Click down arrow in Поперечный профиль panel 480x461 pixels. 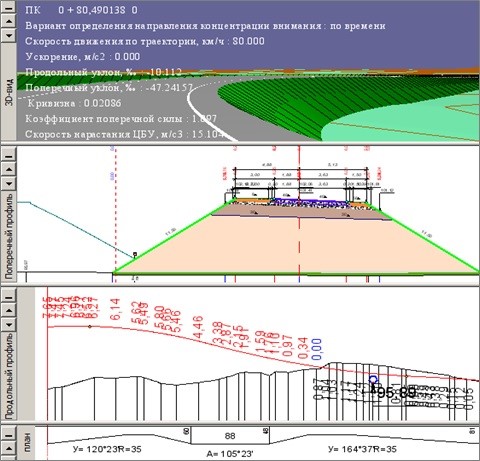(x=9, y=184)
